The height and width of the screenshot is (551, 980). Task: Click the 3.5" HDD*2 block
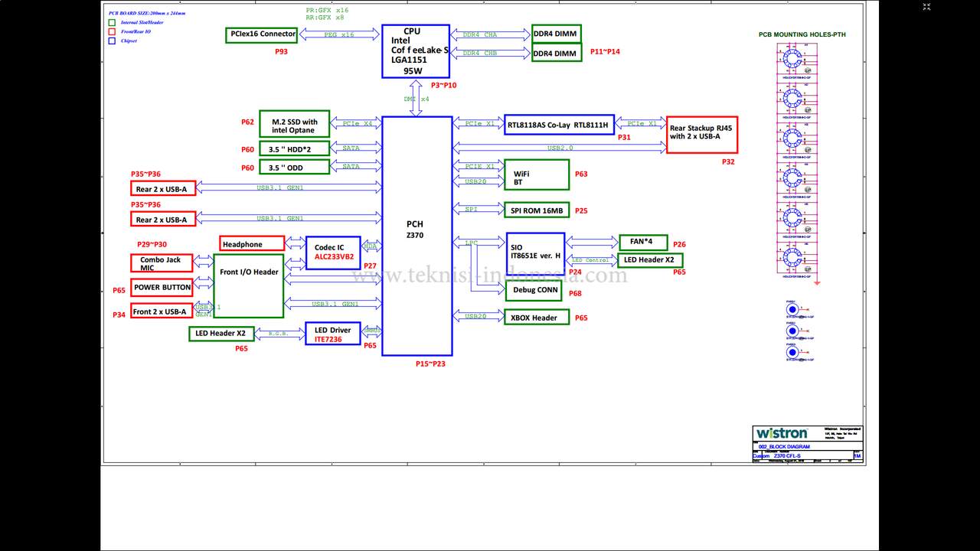tap(295, 149)
